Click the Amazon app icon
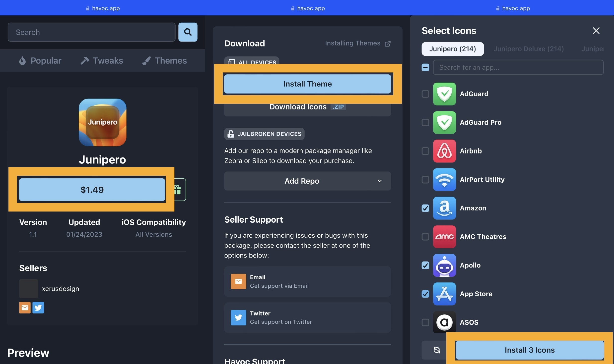This screenshot has width=614, height=364. [444, 208]
